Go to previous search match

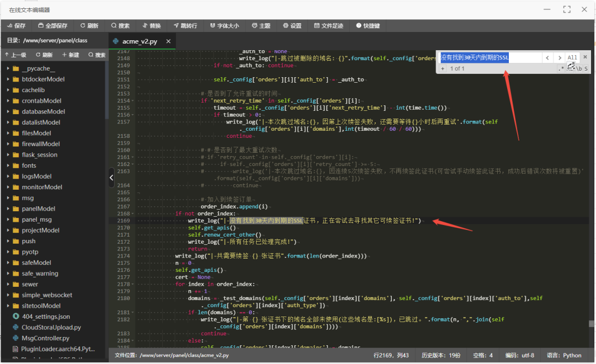tap(547, 58)
